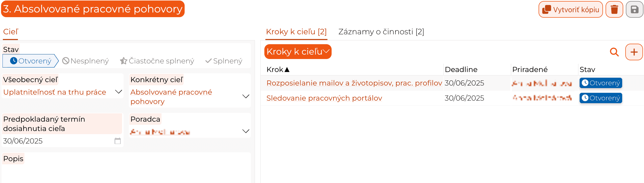644x183 pixels.
Task: Open the Poradca dropdown
Action: 246,131
